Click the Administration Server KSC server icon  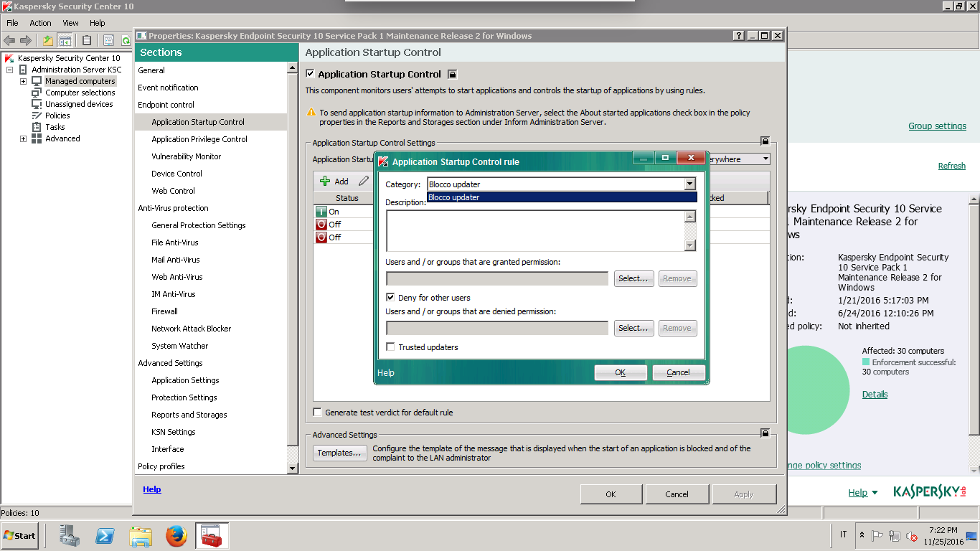[23, 70]
